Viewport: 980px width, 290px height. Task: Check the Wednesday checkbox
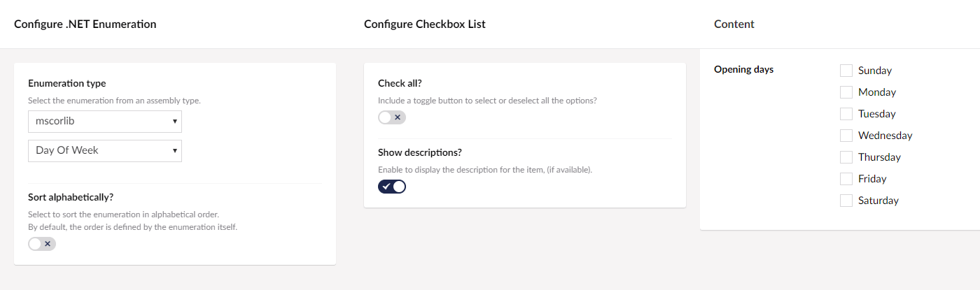click(x=846, y=136)
